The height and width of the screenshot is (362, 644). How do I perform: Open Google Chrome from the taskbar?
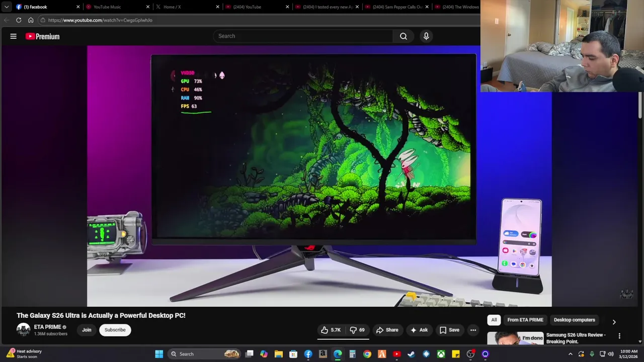coord(367,354)
